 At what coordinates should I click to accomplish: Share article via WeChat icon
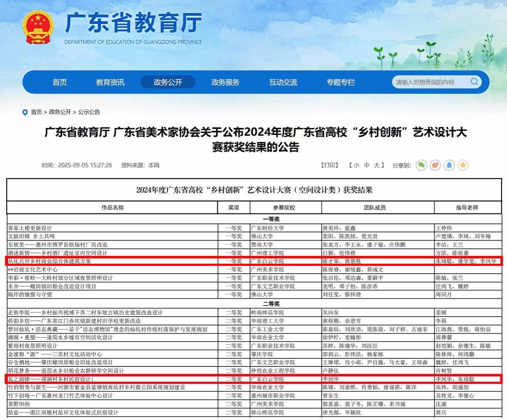(421, 165)
